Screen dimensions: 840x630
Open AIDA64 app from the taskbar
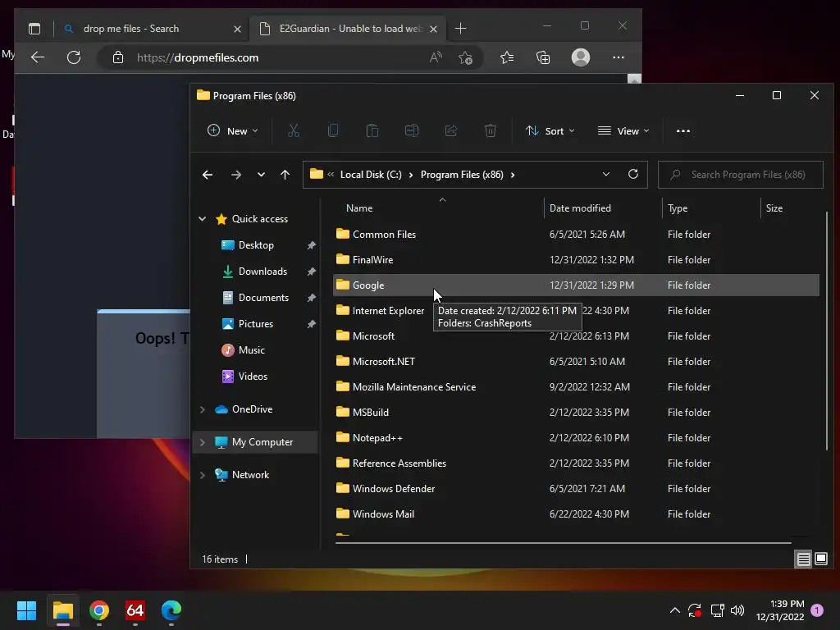[x=135, y=610]
